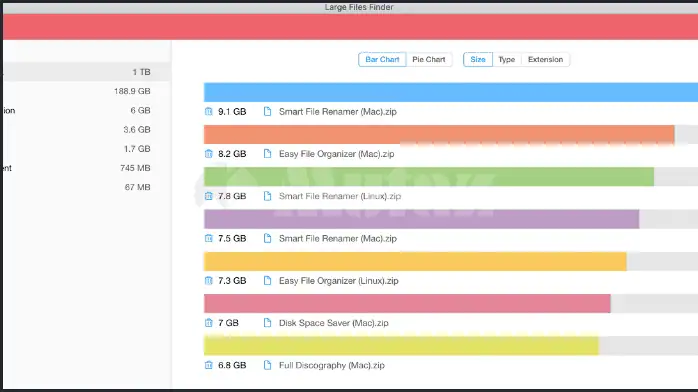The width and height of the screenshot is (698, 392).
Task: Click the 'Easy File Organizer (Mac).zip' name
Action: click(x=337, y=154)
